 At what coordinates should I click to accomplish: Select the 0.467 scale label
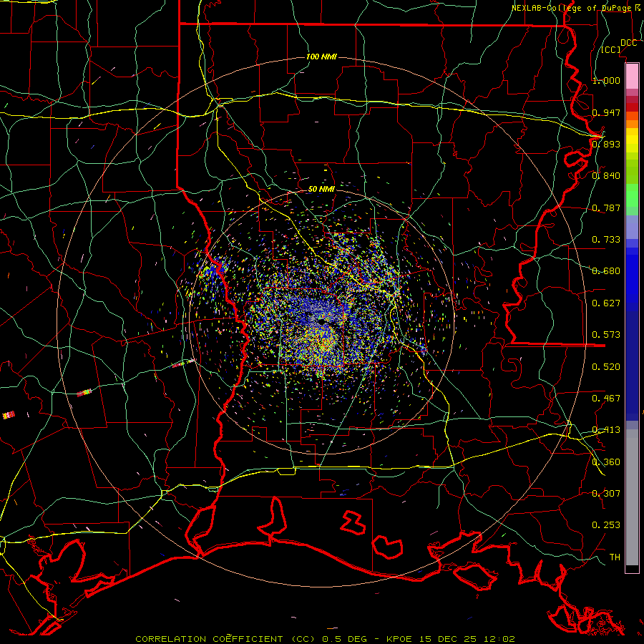coord(606,399)
